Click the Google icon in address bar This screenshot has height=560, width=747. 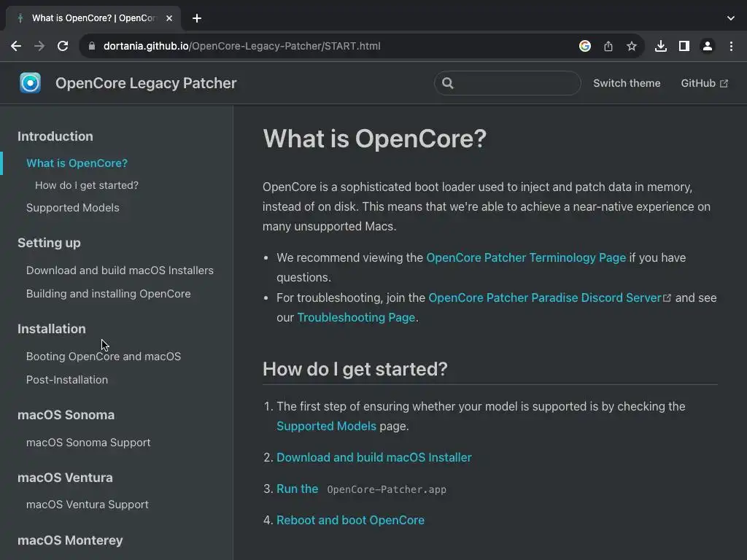pos(585,46)
